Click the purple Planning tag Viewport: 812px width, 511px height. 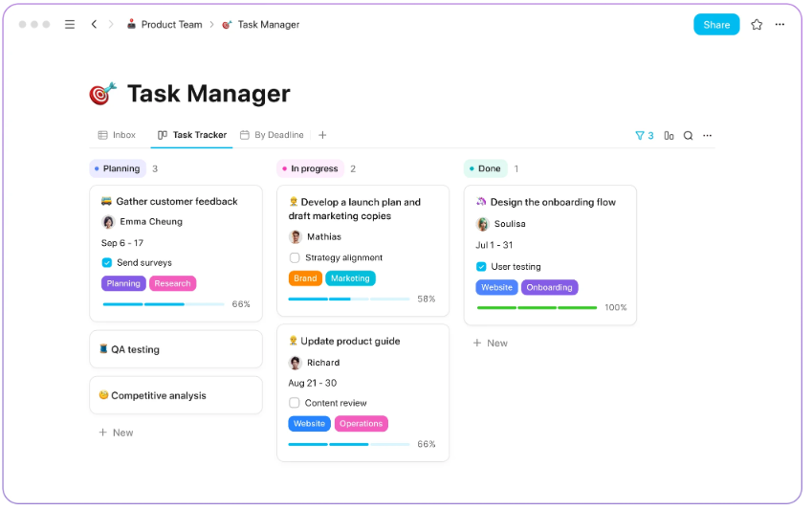pyautogui.click(x=123, y=283)
